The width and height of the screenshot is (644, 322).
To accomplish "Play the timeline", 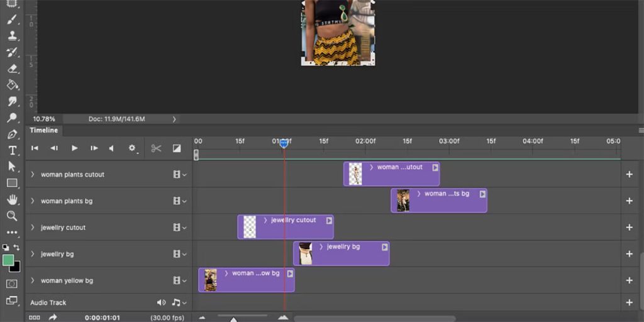I will [74, 148].
